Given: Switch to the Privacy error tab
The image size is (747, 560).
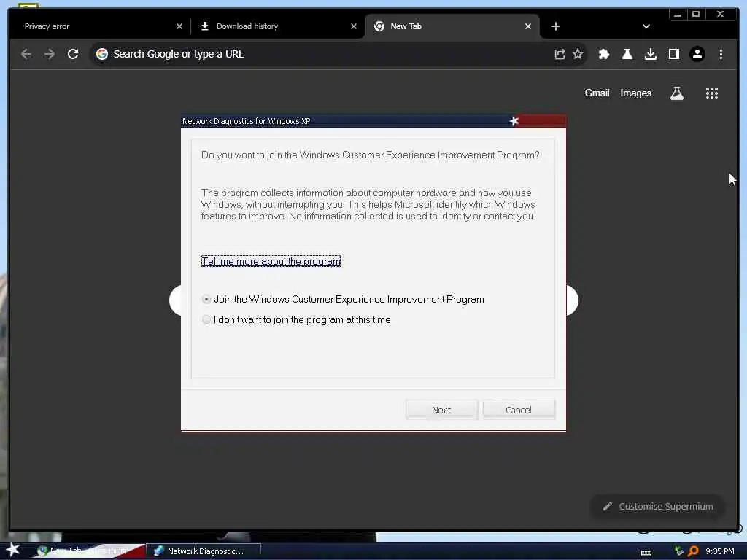Looking at the screenshot, I should [100, 27].
